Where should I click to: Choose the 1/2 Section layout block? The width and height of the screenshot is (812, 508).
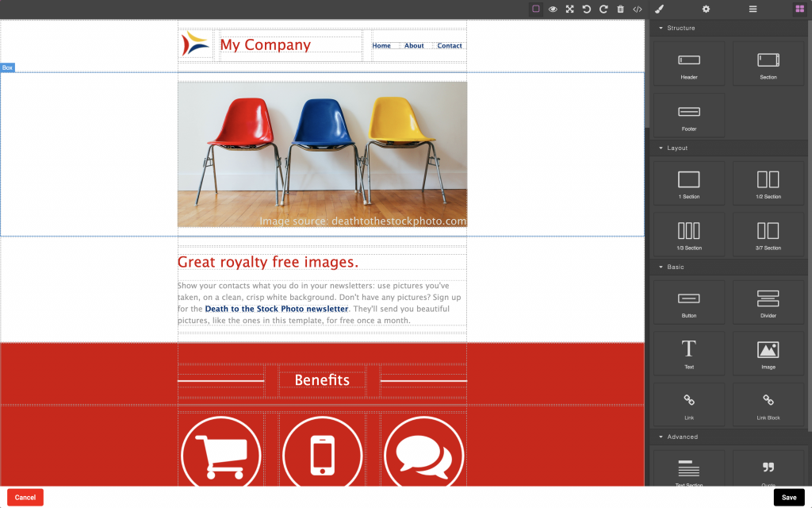coord(768,183)
